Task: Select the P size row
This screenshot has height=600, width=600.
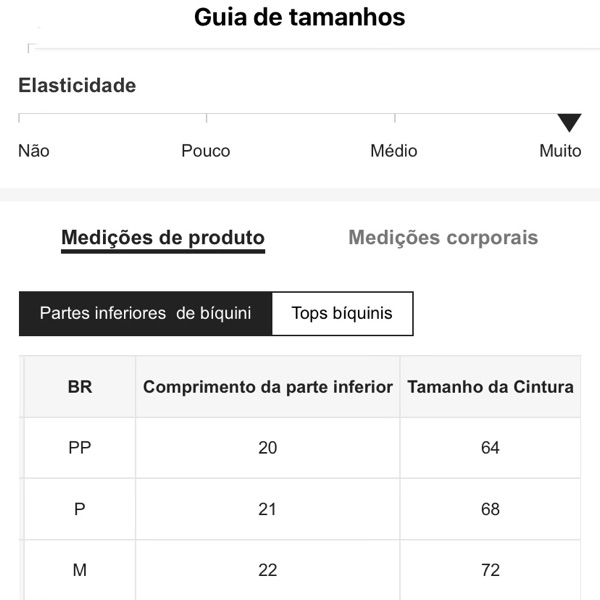Action: [x=80, y=509]
